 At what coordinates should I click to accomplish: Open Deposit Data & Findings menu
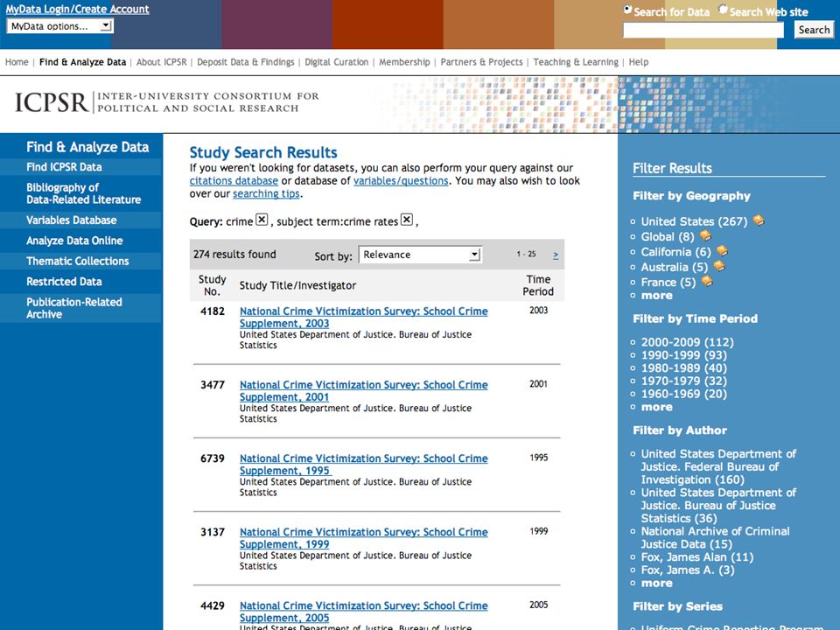click(x=246, y=62)
